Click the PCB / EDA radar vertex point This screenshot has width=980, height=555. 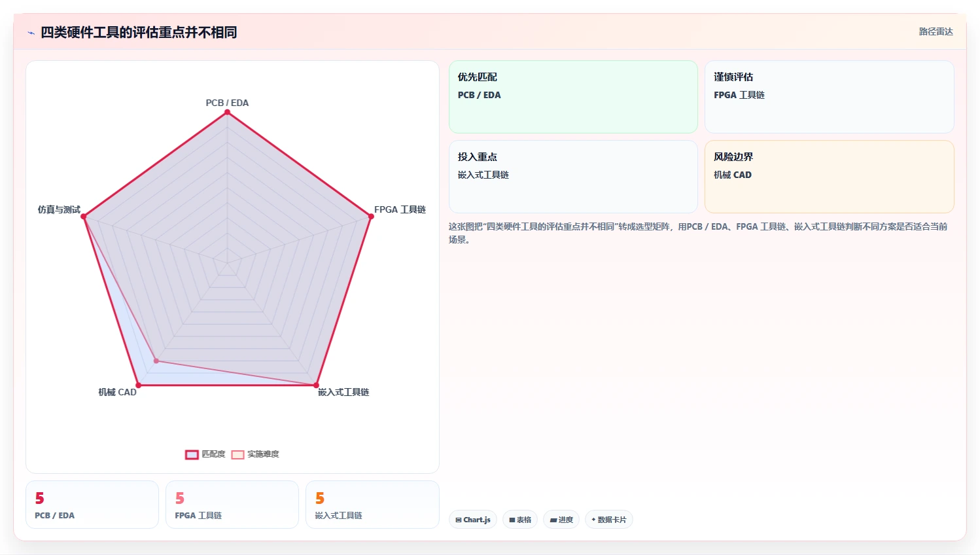click(228, 112)
